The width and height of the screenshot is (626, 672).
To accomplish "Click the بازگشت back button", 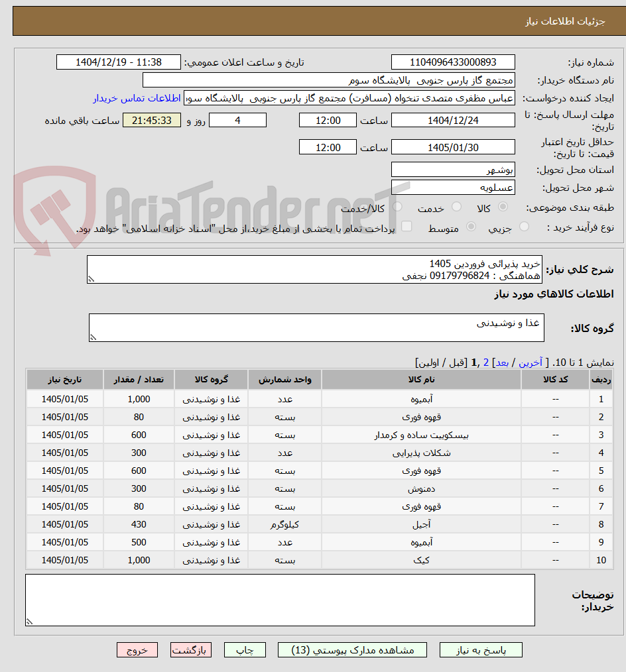I will click(190, 650).
